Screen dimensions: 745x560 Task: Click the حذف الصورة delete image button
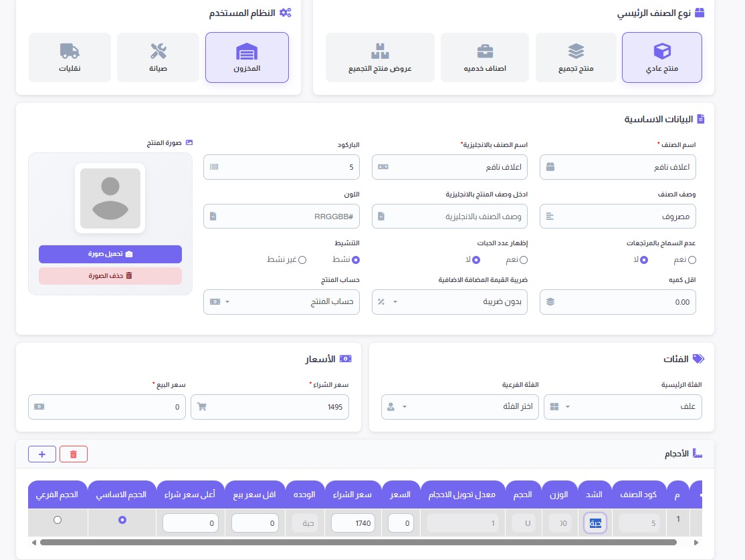click(110, 276)
